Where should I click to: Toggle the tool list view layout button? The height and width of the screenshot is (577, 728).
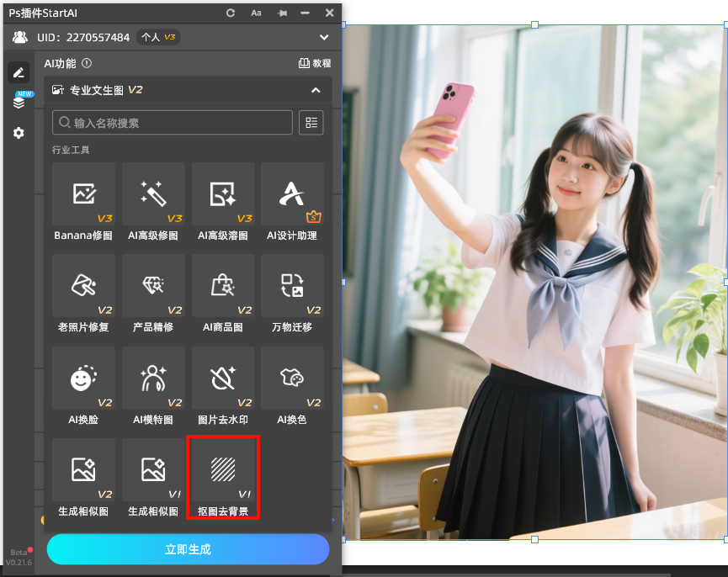tap(311, 123)
